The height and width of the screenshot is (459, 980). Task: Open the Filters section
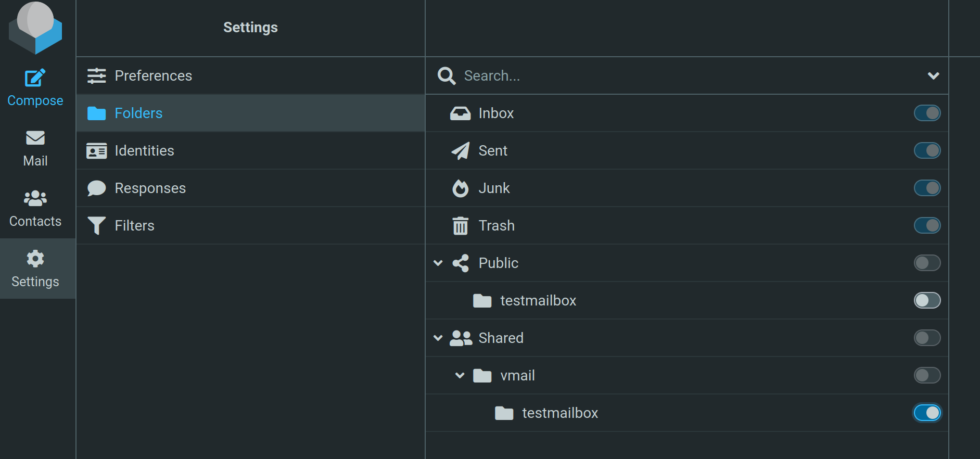tap(134, 226)
